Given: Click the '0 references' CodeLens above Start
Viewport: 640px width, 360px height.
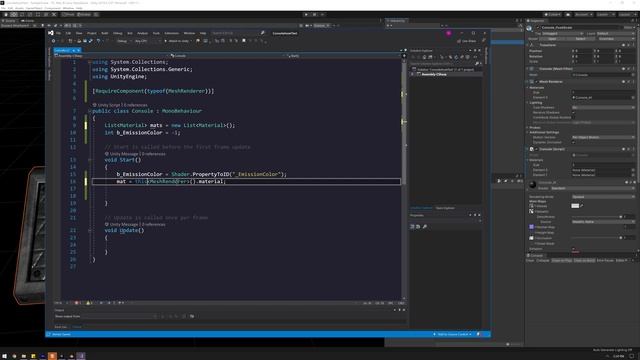Looking at the screenshot, I should pyautogui.click(x=154, y=154).
